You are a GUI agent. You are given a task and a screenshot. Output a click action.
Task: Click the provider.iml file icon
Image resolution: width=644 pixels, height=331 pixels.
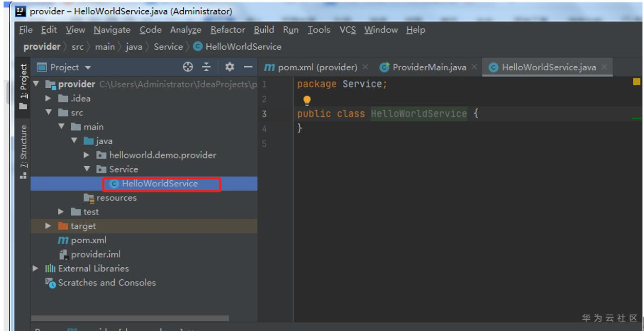click(x=64, y=255)
